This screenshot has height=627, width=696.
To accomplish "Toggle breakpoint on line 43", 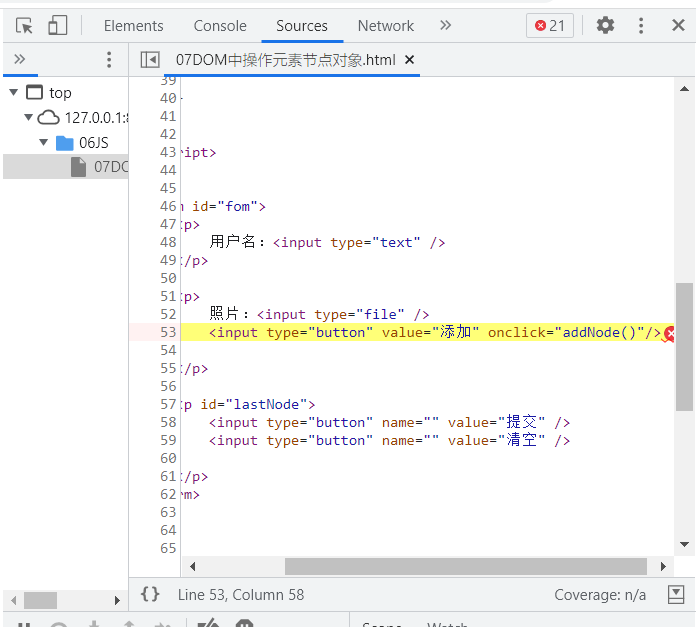I will [x=168, y=152].
